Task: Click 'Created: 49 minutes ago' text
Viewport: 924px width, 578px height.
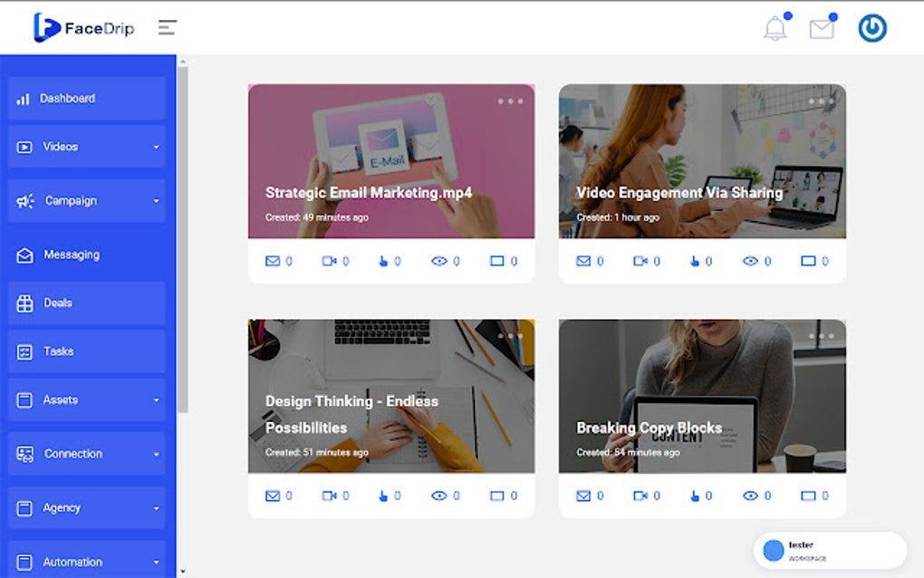Action: [317, 217]
